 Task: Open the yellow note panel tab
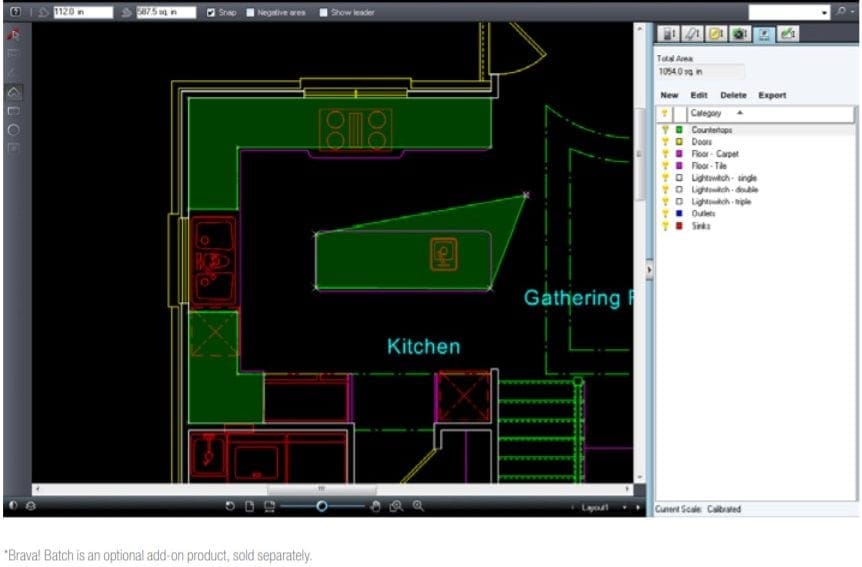pos(716,34)
